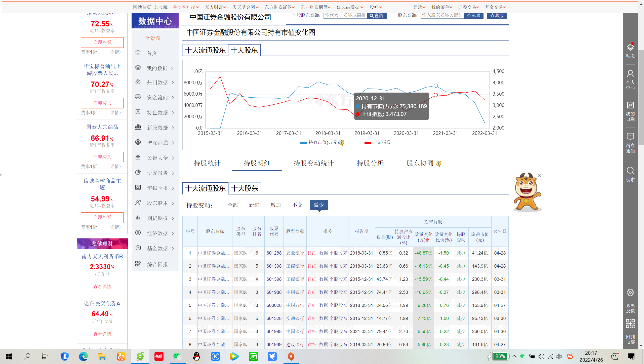Open WeChat from the Windows taskbar
The height and width of the screenshot is (364, 644).
178,356
